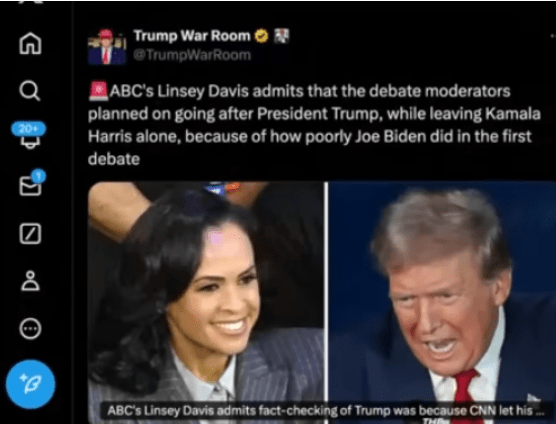This screenshot has height=424, width=556.
Task: Open the Messages envelope icon
Action: tap(31, 184)
